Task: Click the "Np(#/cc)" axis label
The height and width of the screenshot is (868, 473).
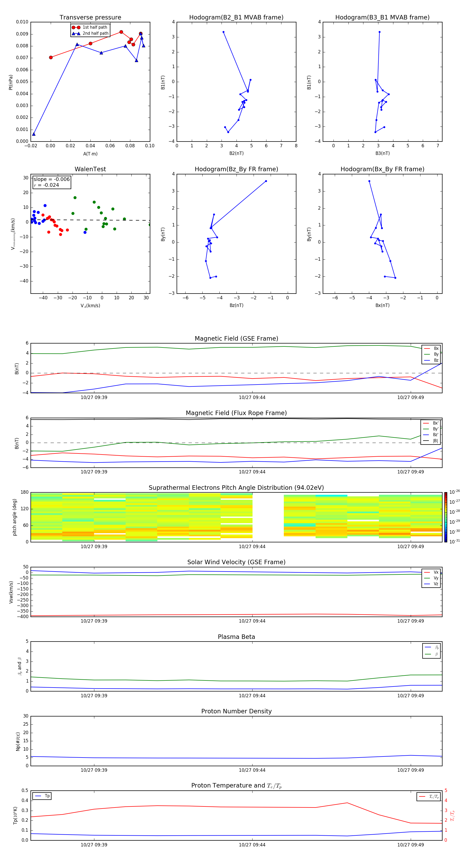Action: point(18,741)
